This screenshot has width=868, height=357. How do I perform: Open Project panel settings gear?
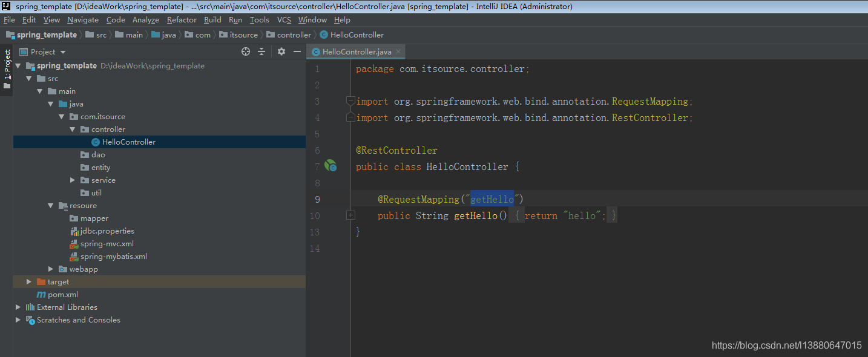click(x=281, y=51)
